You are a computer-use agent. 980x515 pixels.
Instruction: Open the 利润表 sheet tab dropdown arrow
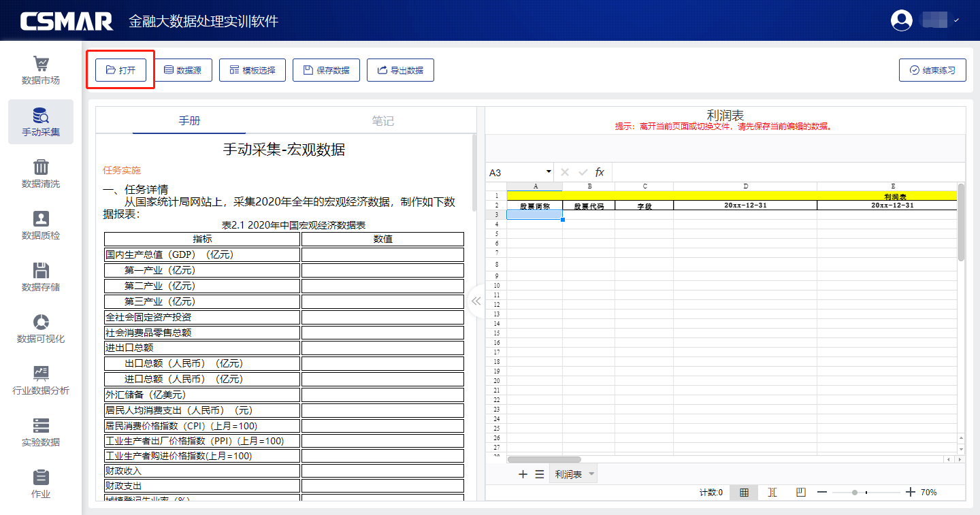pyautogui.click(x=591, y=474)
